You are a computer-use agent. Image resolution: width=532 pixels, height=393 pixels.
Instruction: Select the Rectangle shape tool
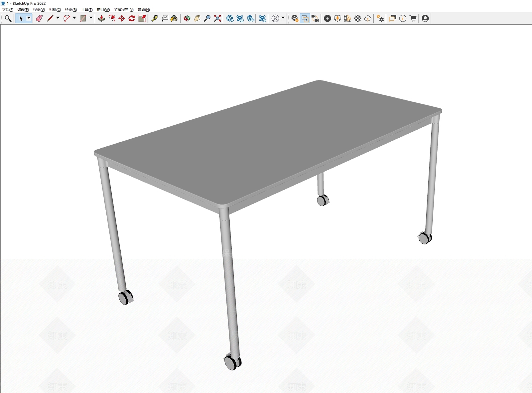(x=83, y=18)
